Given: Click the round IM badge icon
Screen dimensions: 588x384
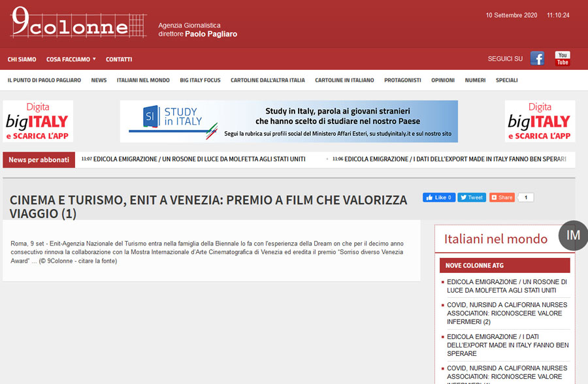Looking at the screenshot, I should 573,236.
